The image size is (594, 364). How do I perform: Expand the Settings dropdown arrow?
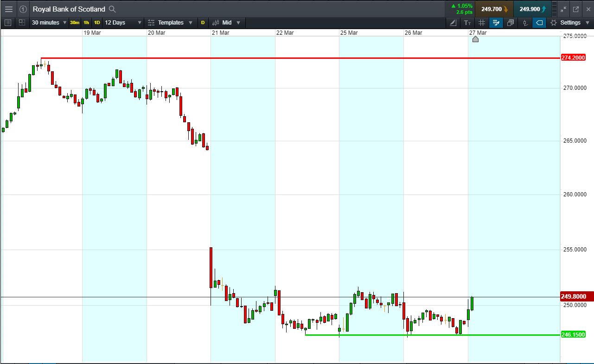588,23
